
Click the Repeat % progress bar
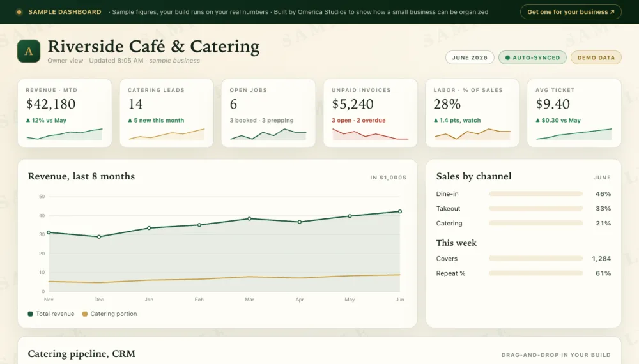click(x=535, y=273)
